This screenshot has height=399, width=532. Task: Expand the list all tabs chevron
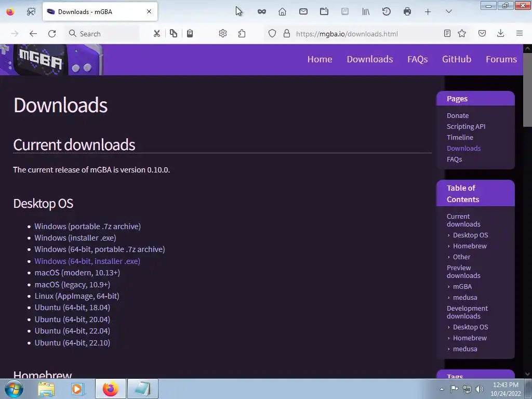448,11
